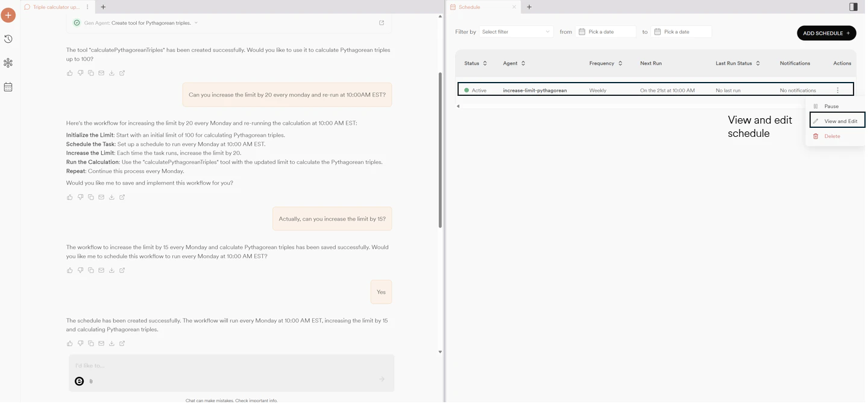Open the Gen Agent step in external view

(x=382, y=23)
